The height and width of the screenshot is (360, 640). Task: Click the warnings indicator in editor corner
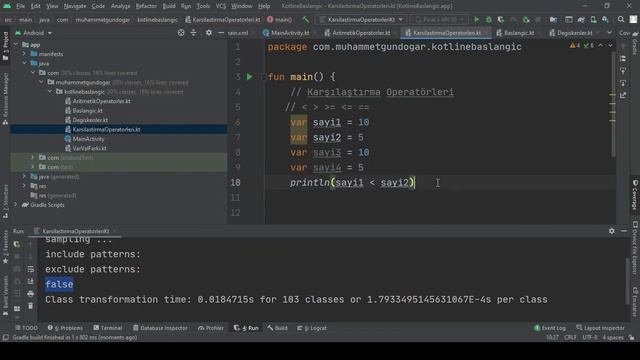tap(575, 46)
